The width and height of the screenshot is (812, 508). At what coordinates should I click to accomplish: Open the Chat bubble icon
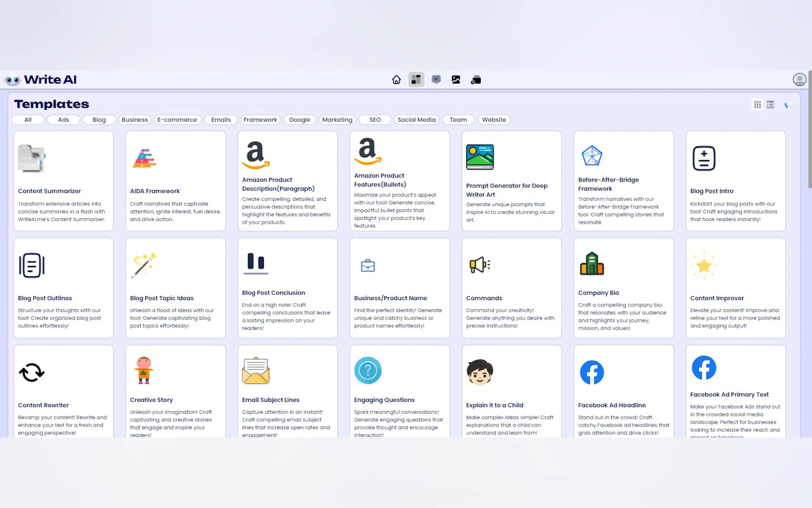pyautogui.click(x=436, y=80)
